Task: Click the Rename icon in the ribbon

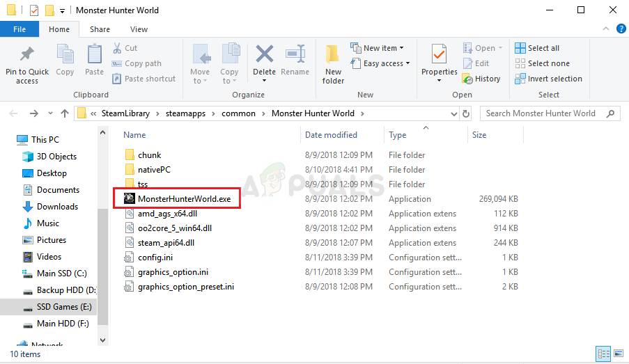Action: (x=295, y=54)
